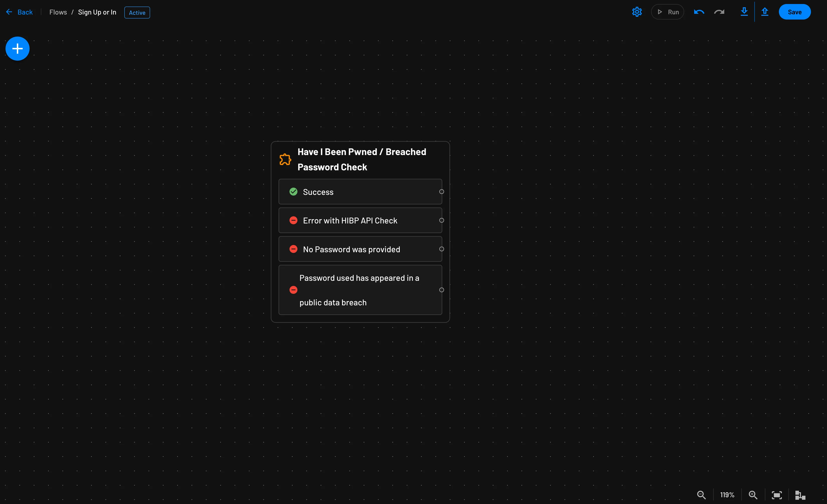The image size is (827, 504).
Task: Click the Active status badge
Action: click(137, 13)
